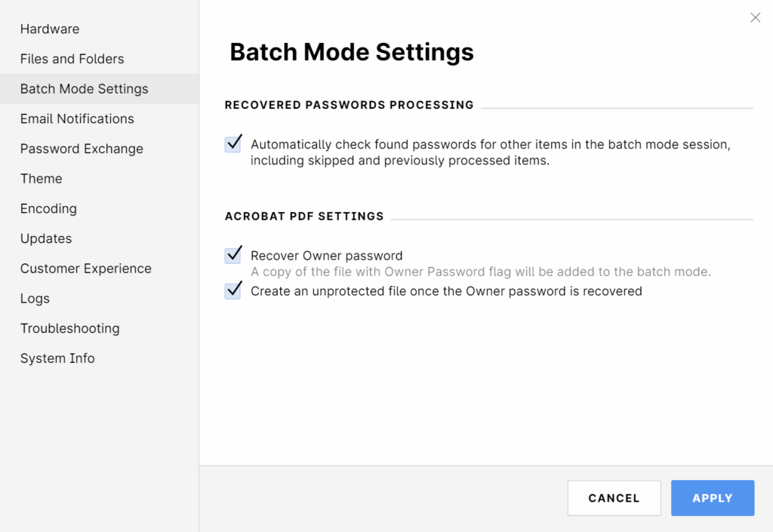View System Info page

pos(57,358)
